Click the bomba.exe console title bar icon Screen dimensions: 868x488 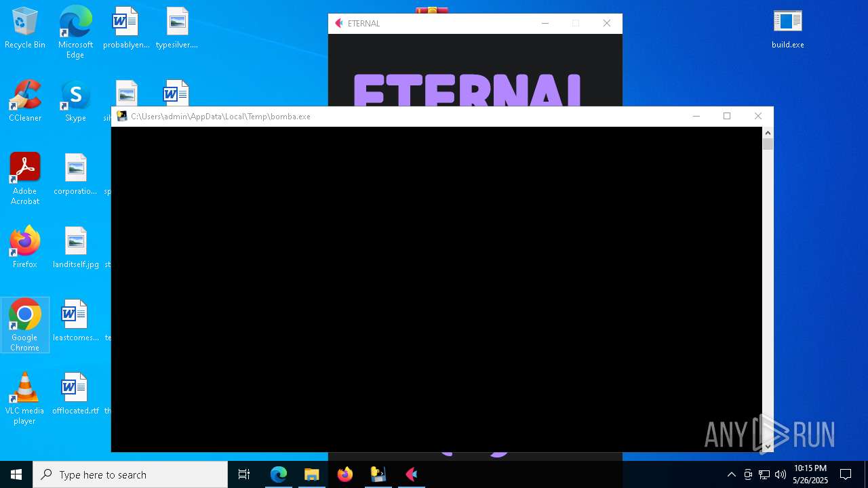[x=122, y=116]
